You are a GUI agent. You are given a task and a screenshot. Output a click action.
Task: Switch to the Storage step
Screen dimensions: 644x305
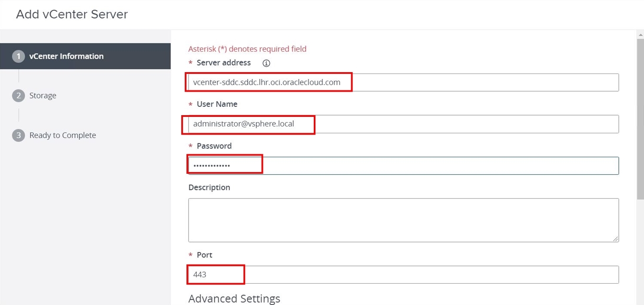coord(43,96)
